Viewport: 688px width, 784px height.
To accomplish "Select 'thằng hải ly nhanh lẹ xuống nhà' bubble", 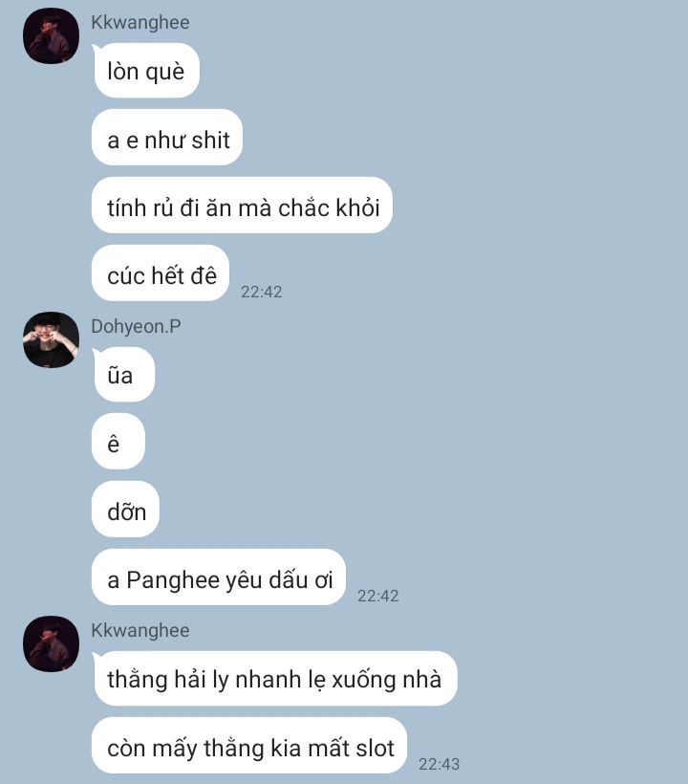I will 275,679.
